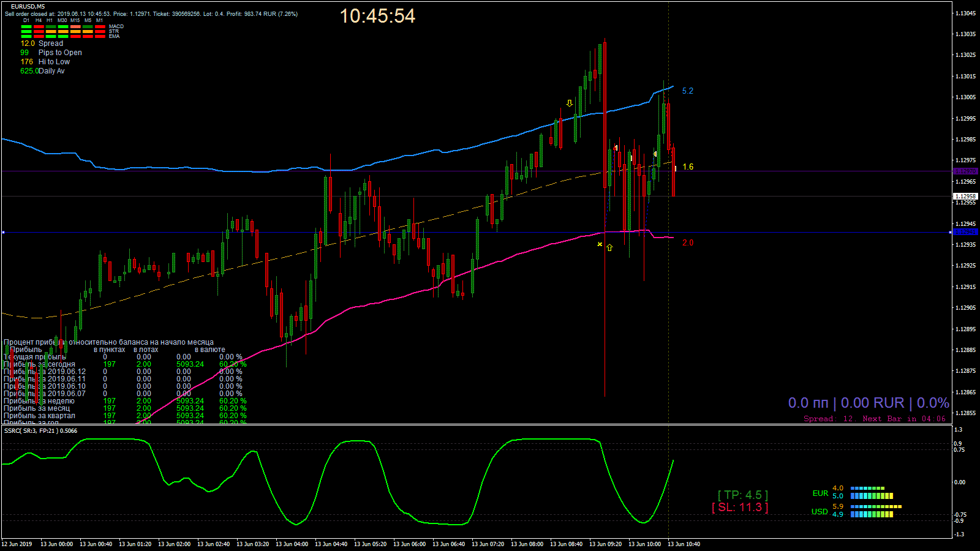Click the USD currency strength label
The image size is (980, 551).
pos(820,512)
